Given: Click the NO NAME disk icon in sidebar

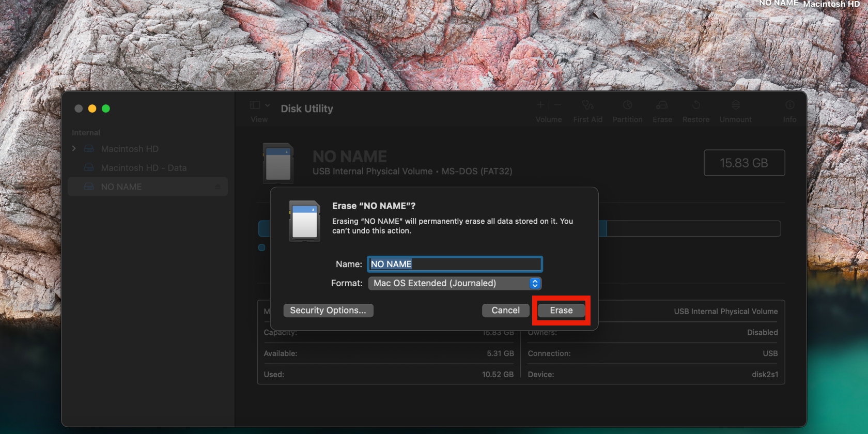Looking at the screenshot, I should click(89, 187).
